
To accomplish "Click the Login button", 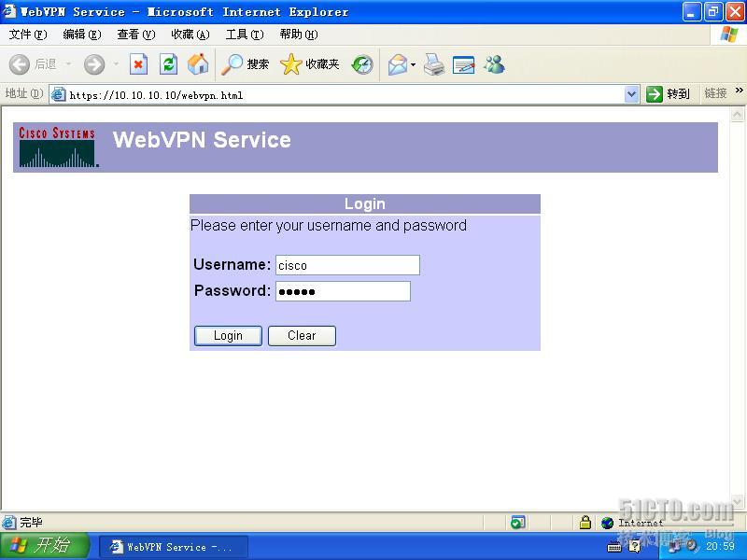I will (x=228, y=336).
